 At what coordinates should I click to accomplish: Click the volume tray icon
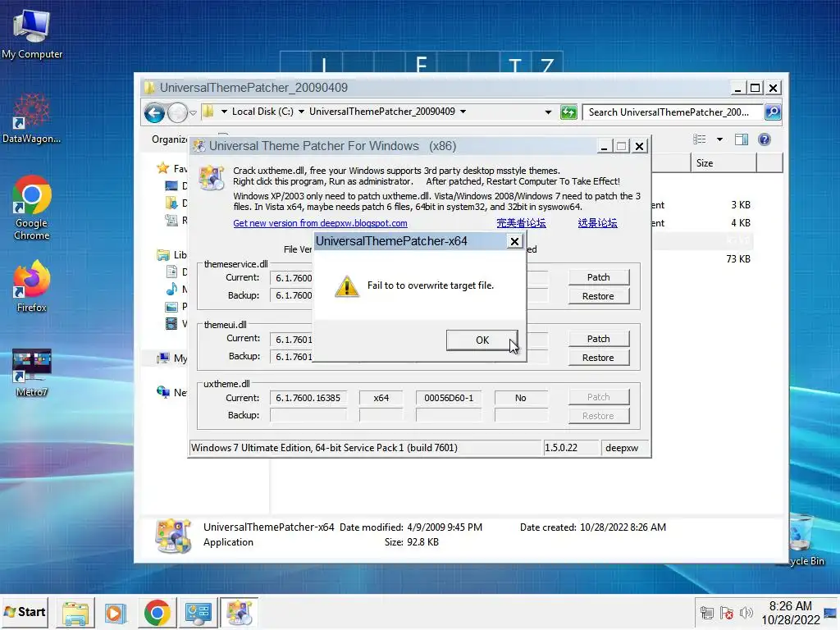tap(746, 613)
